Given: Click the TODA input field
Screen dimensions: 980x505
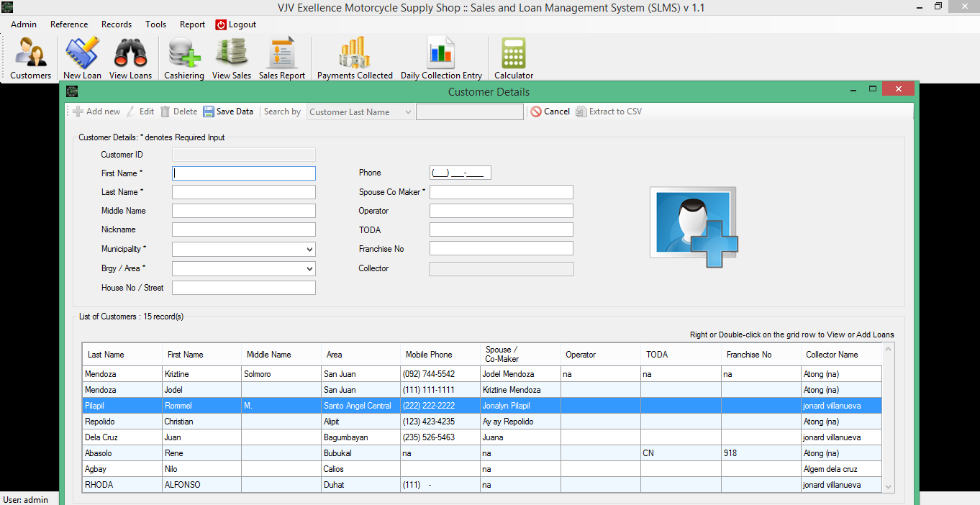Looking at the screenshot, I should pyautogui.click(x=502, y=229).
